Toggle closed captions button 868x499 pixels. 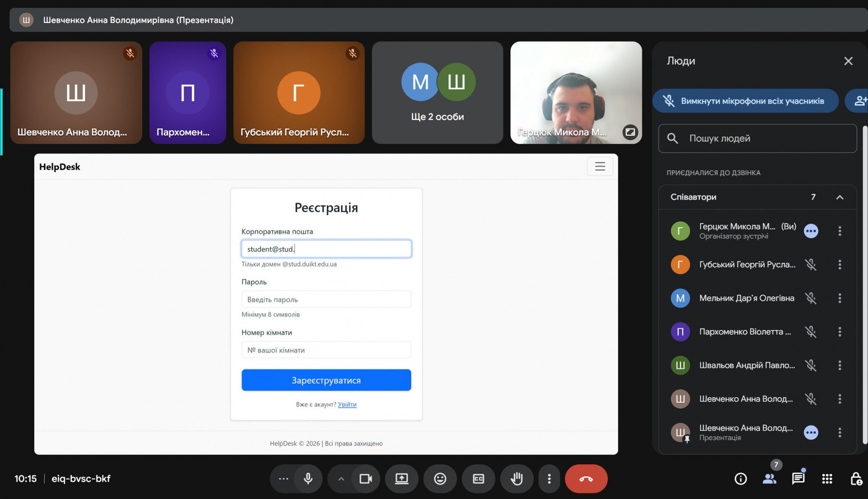[x=478, y=479]
